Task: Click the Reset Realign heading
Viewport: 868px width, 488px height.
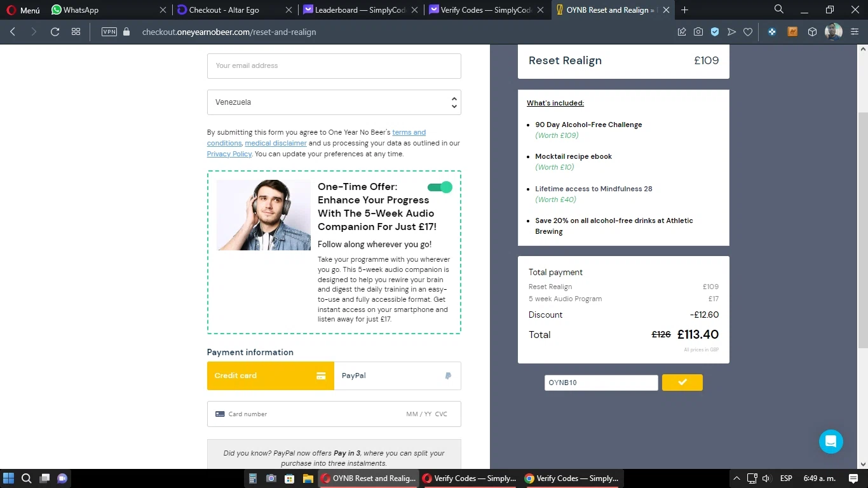Action: [x=565, y=60]
